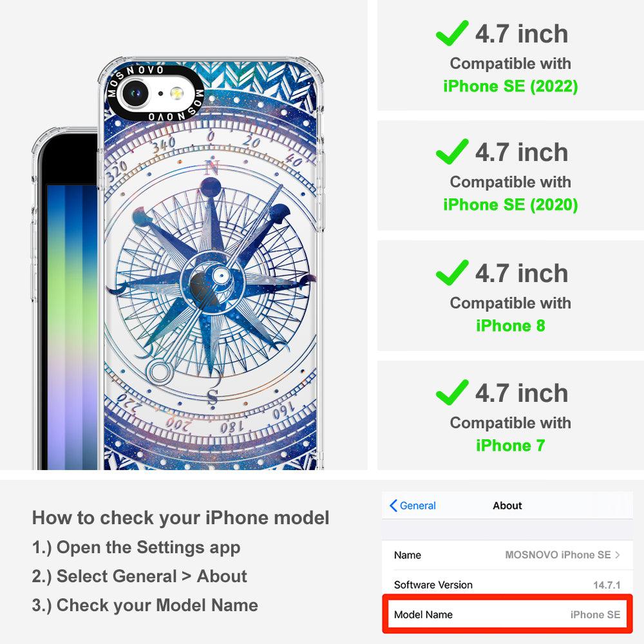The width and height of the screenshot is (644, 644).
Task: Click the iPhone SE (2020) green text
Action: pyautogui.click(x=511, y=205)
